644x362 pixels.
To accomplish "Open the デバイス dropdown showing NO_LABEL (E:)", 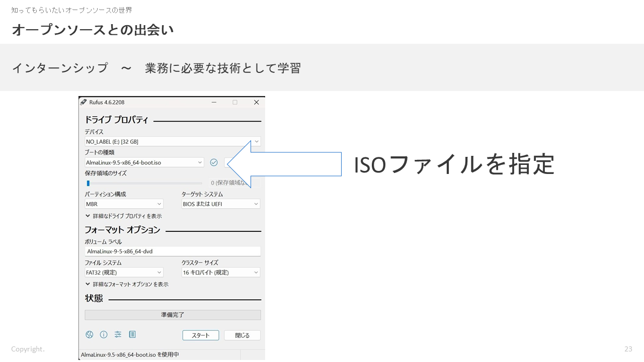I will [x=173, y=142].
